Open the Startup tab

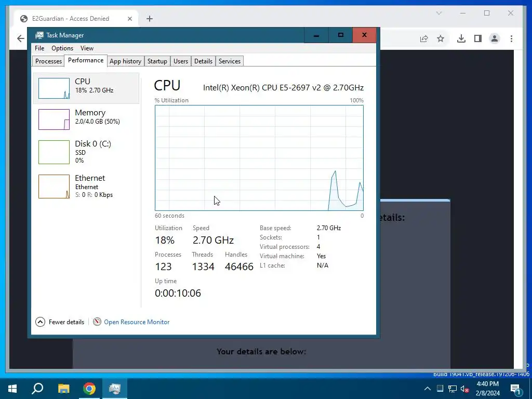point(157,61)
